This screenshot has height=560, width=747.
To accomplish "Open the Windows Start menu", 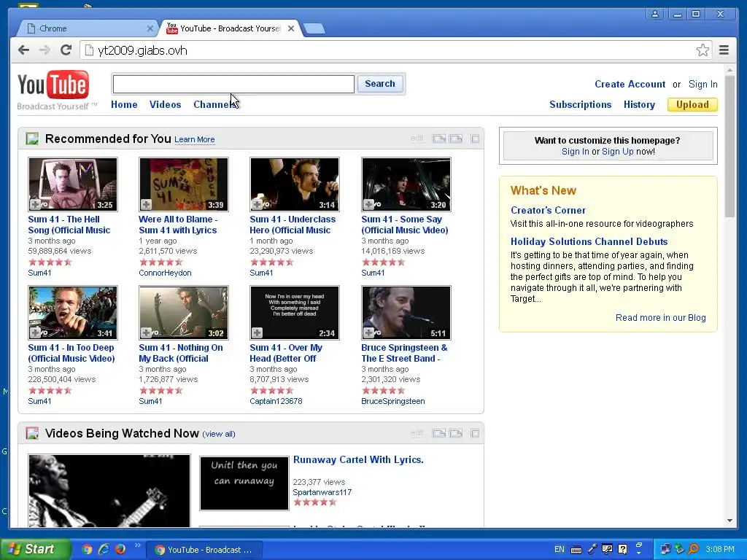I will point(35,549).
